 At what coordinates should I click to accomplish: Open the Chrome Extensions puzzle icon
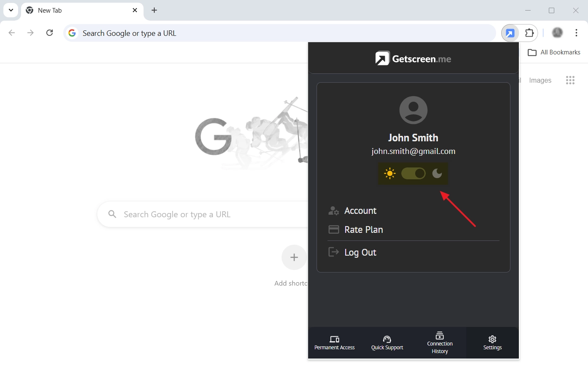pyautogui.click(x=529, y=33)
